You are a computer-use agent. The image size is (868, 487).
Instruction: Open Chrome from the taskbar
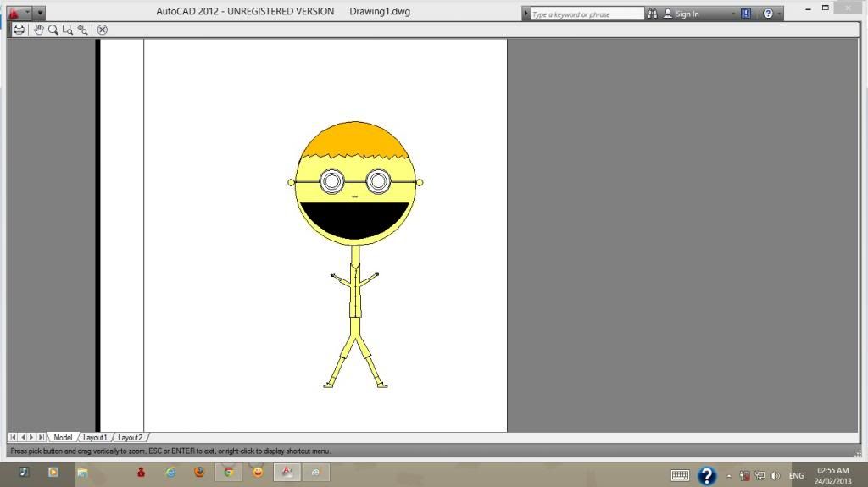click(x=229, y=472)
